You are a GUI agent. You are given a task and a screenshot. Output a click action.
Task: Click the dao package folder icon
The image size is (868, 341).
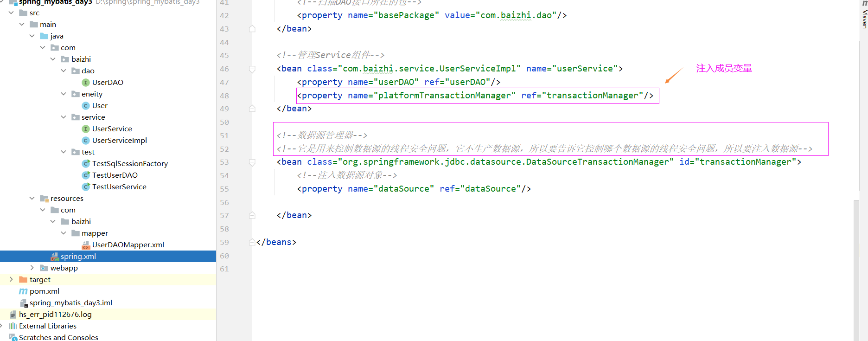(76, 71)
